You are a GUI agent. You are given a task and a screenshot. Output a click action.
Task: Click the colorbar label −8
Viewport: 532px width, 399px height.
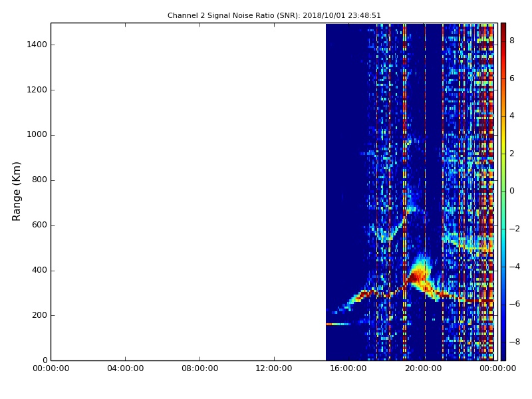click(x=514, y=342)
